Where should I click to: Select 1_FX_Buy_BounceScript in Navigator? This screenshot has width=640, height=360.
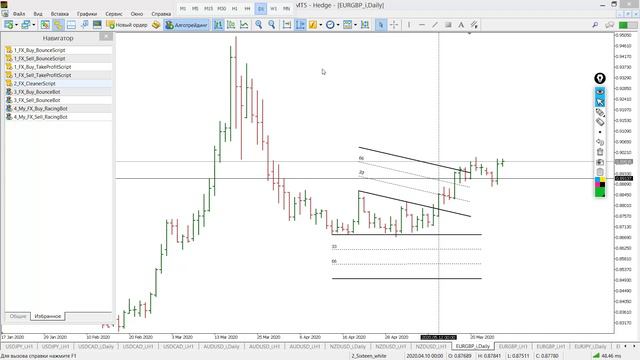pyautogui.click(x=39, y=50)
